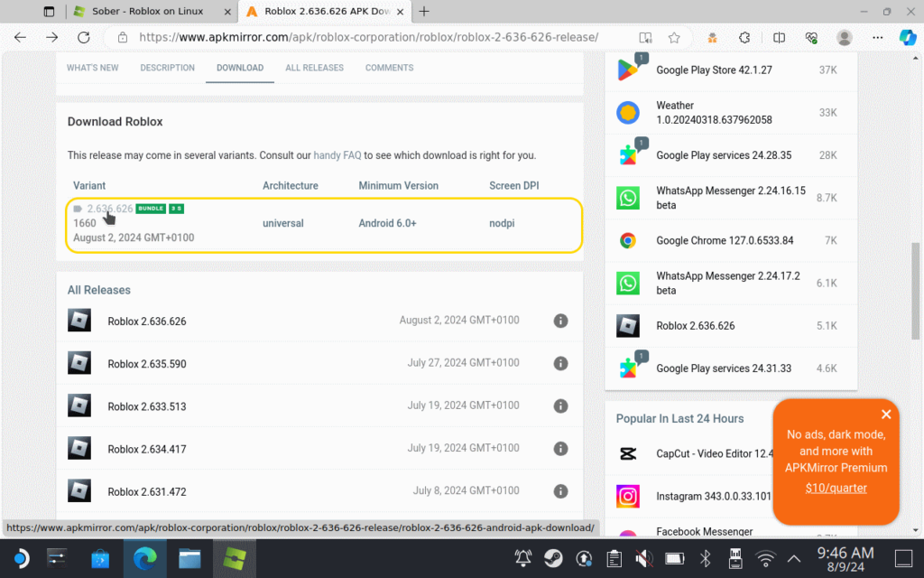The height and width of the screenshot is (578, 924).
Task: Select the Download tab
Action: (240, 68)
